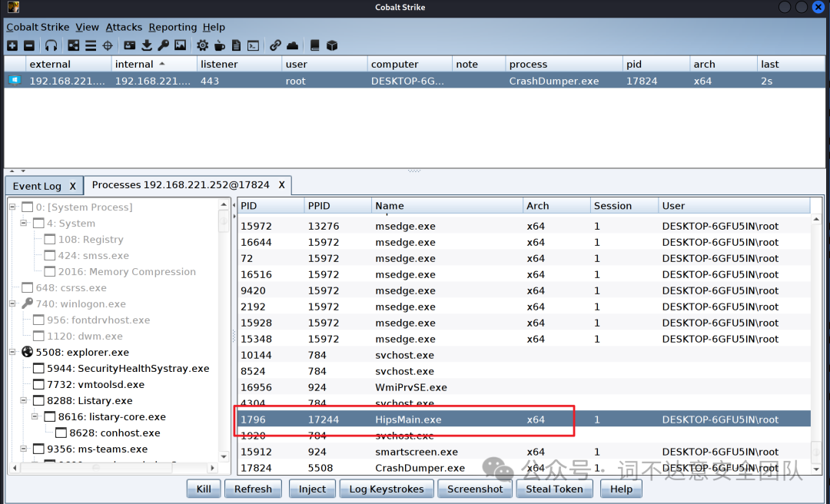
Task: Sort sessions by the process column header
Action: tap(564, 64)
